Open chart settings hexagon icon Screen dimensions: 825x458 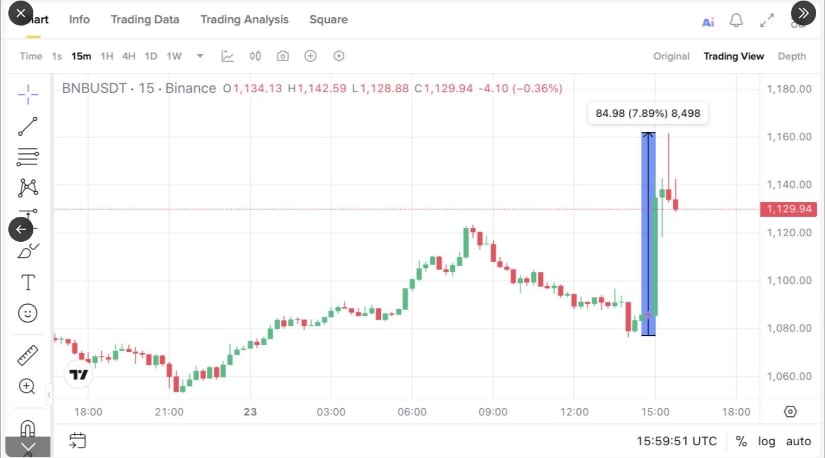(339, 56)
